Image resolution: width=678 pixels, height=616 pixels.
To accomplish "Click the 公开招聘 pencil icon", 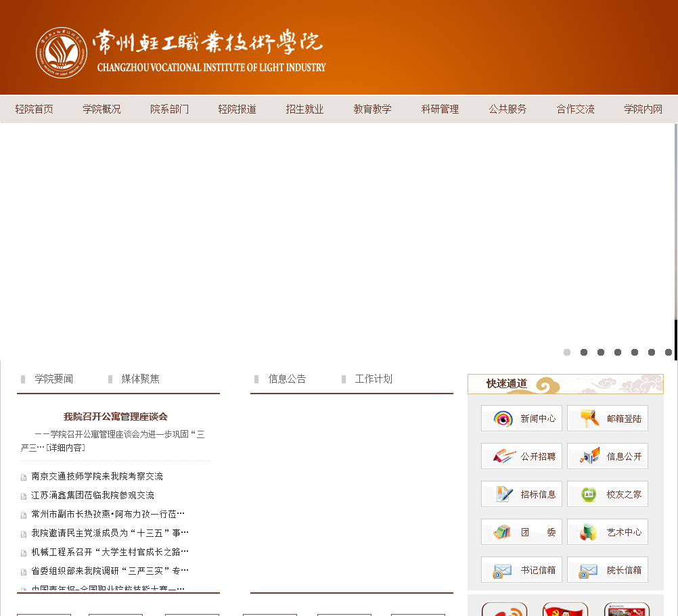I will coord(504,456).
